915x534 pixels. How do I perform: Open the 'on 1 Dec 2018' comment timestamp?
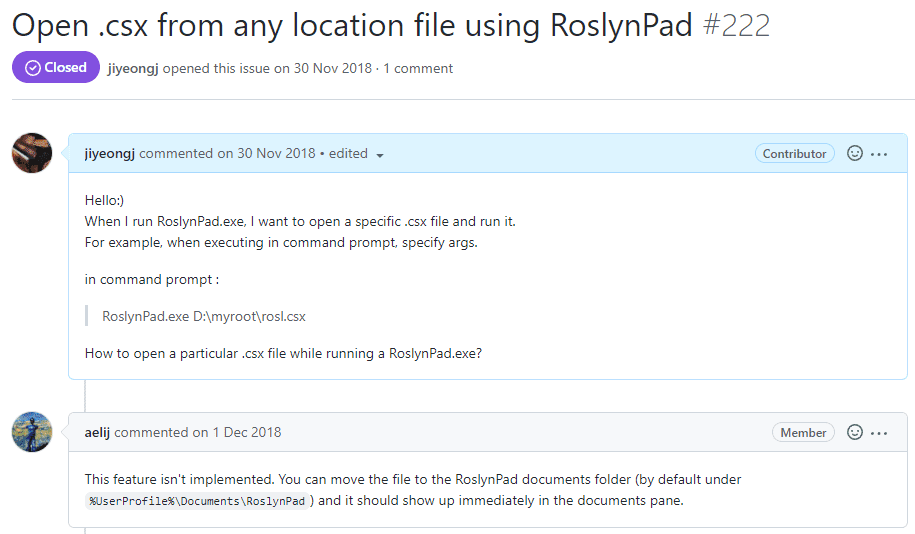(237, 432)
